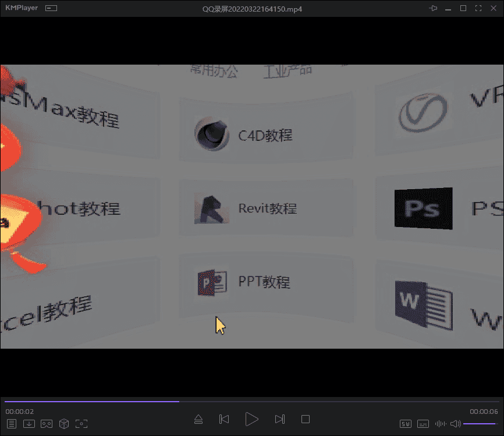504x436 pixels.
Task: Click the eject/open file button
Action: tap(198, 419)
